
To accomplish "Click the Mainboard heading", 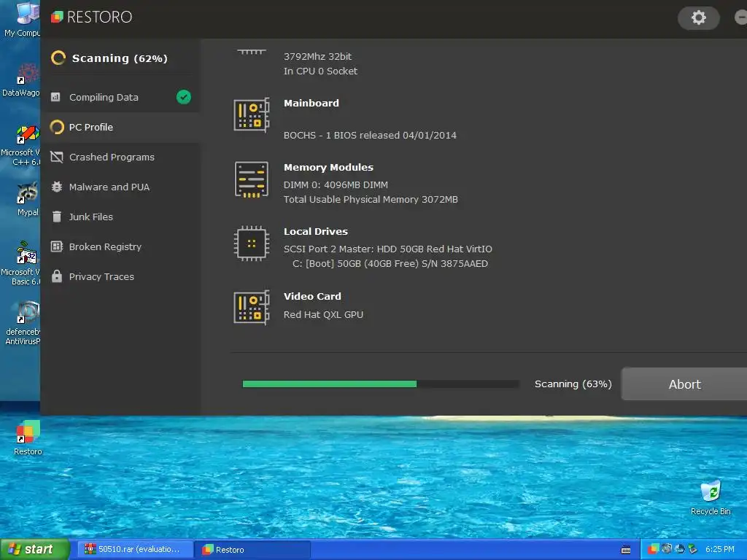I will coord(311,103).
